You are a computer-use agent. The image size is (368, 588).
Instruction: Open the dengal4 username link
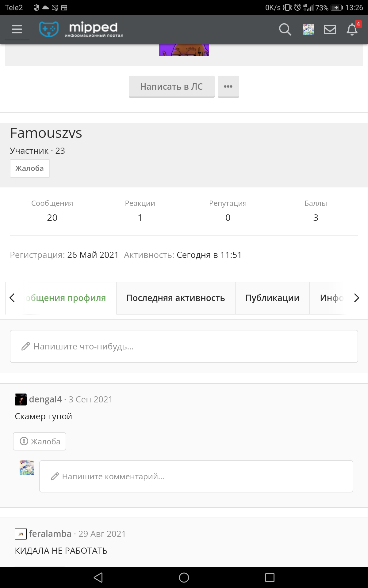click(45, 399)
